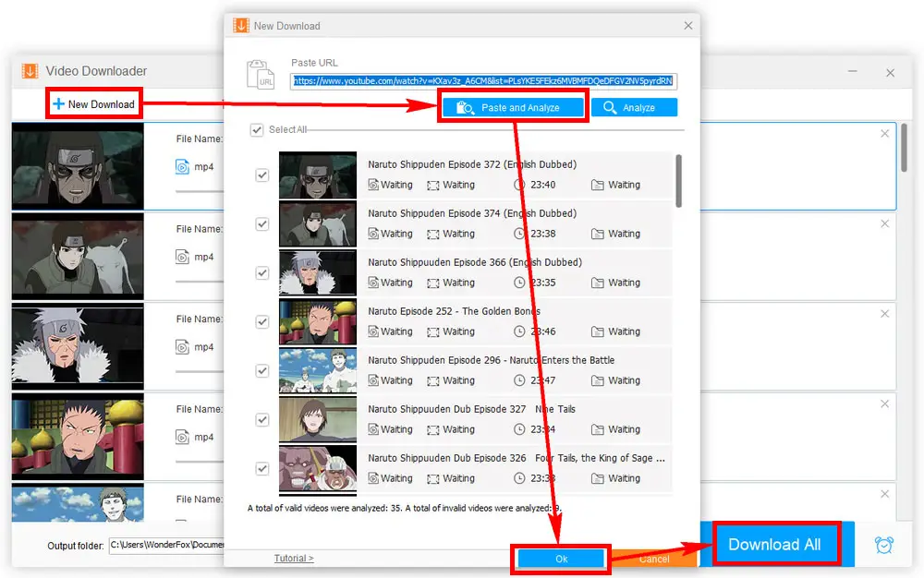Uncheck Naruto Shippuuden Dub Episode 327 checkbox
Screen dimensions: 924x578
[x=262, y=419]
